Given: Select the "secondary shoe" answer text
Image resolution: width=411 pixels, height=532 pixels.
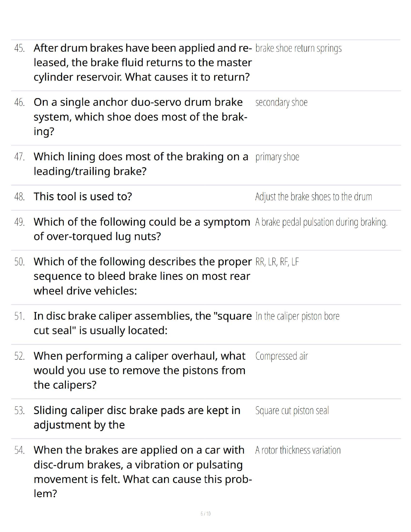Looking at the screenshot, I should (281, 103).
